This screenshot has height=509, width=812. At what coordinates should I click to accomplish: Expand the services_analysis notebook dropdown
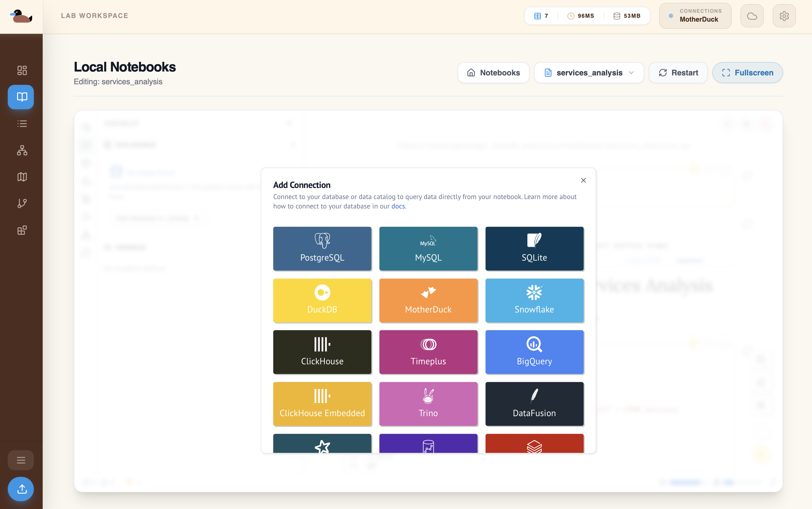pos(589,73)
